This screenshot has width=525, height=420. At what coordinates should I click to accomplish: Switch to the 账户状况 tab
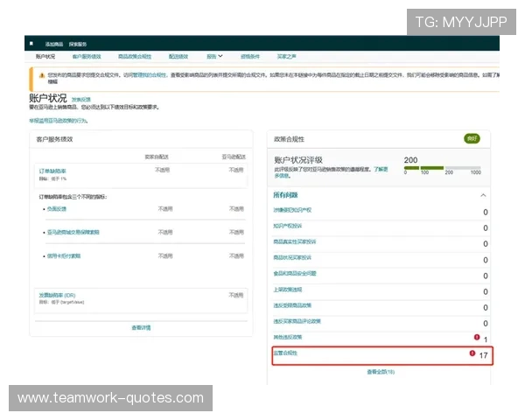pos(45,56)
